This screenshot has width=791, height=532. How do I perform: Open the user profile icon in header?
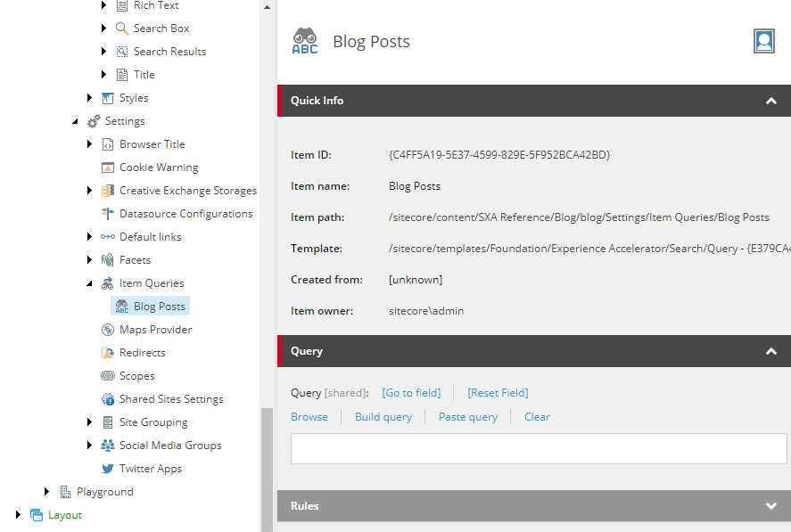tap(763, 41)
